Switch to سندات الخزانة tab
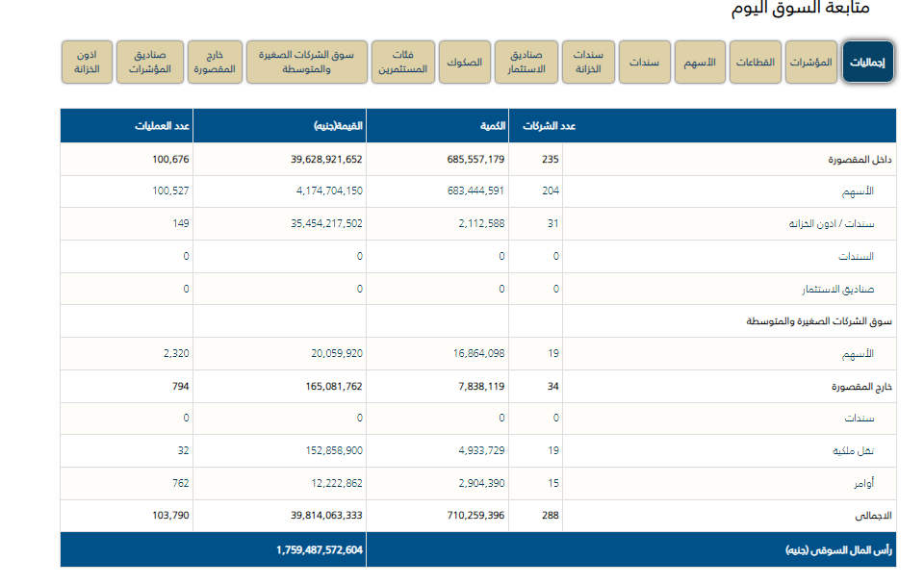The height and width of the screenshot is (585, 924). [x=588, y=63]
